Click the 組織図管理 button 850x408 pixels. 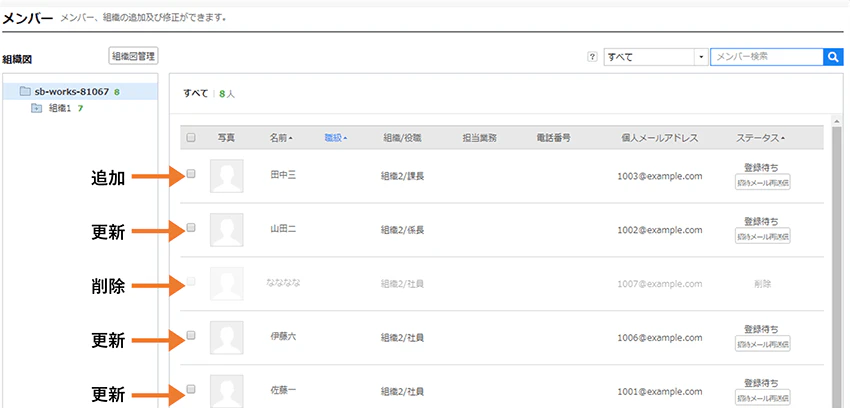[133, 56]
